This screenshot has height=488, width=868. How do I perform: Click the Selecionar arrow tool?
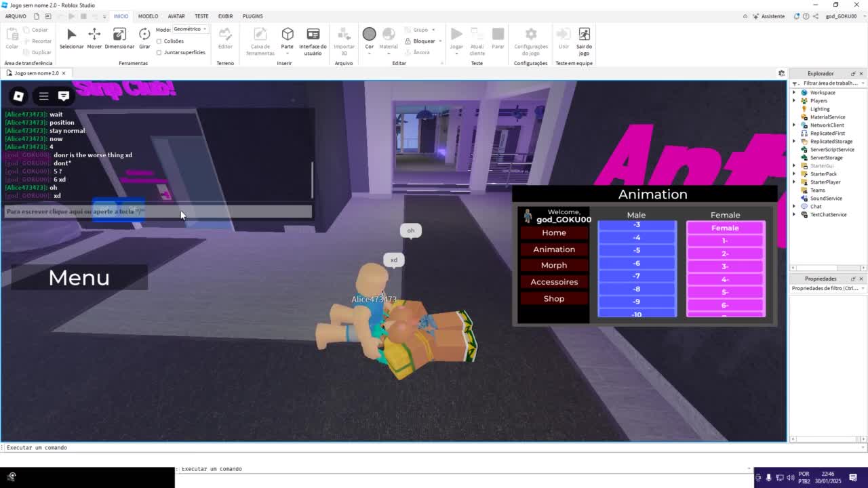coord(71,38)
